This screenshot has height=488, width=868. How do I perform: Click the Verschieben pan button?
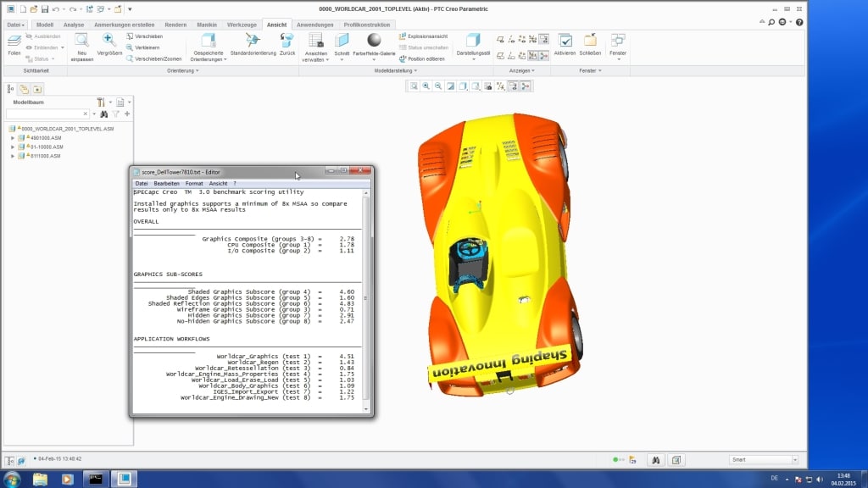[144, 36]
